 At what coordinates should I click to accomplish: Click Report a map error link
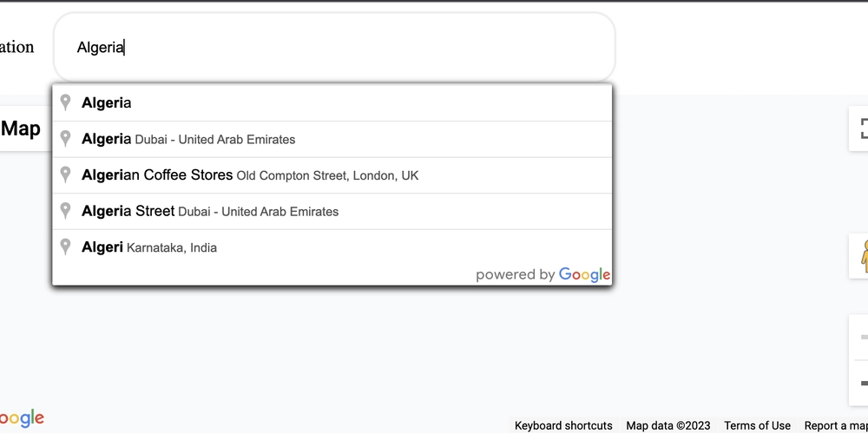(836, 425)
